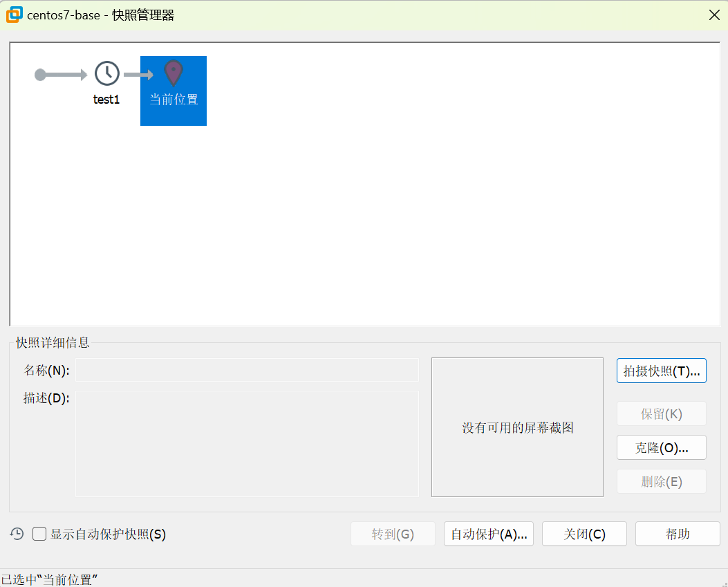This screenshot has width=728, height=587.
Task: Click 关闭(C) to close manager
Action: tap(584, 534)
